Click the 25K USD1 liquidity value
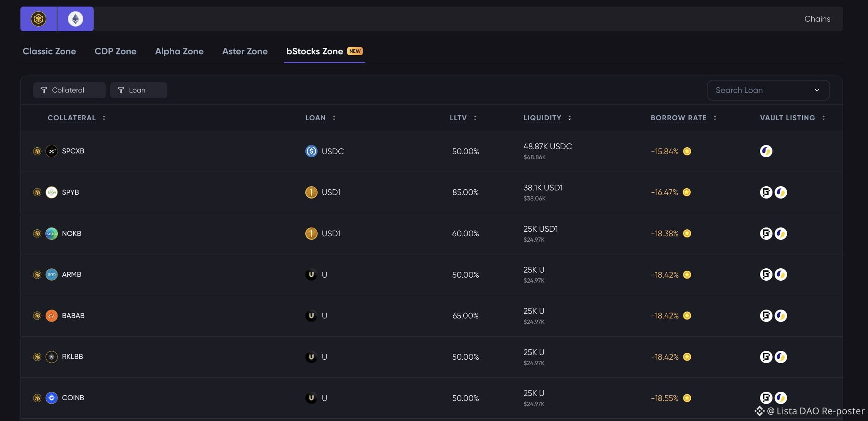Image resolution: width=868 pixels, height=421 pixels. coord(541,229)
